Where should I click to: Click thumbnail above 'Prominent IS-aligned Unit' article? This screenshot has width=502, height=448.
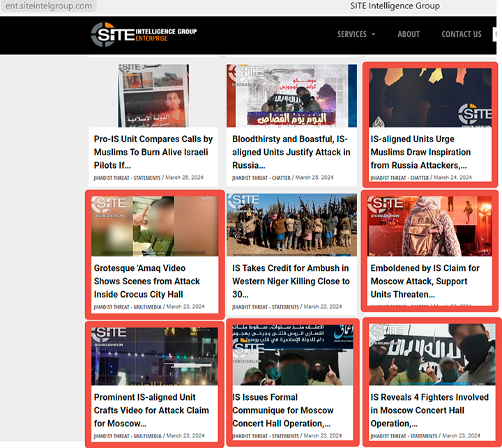155,356
